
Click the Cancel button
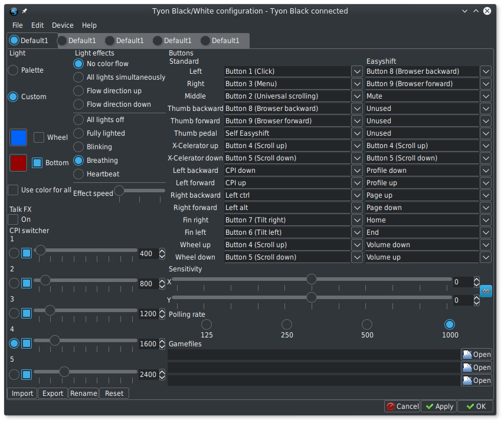pos(402,406)
